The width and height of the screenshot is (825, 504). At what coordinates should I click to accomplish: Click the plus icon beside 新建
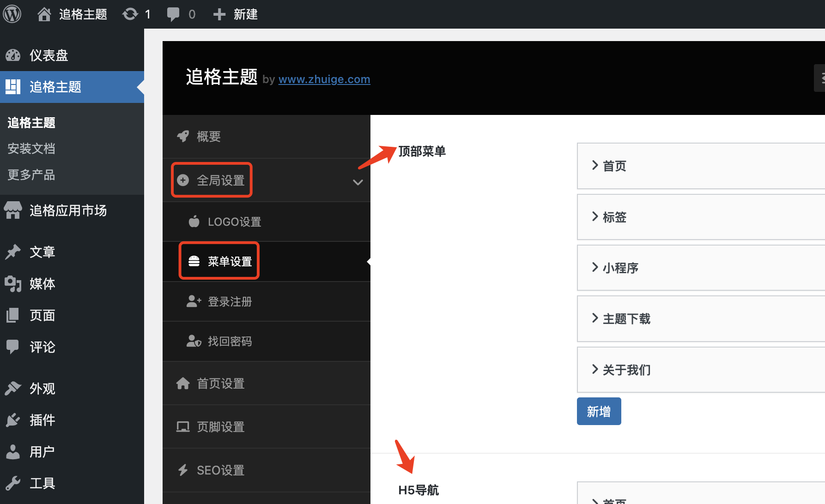pyautogui.click(x=219, y=14)
